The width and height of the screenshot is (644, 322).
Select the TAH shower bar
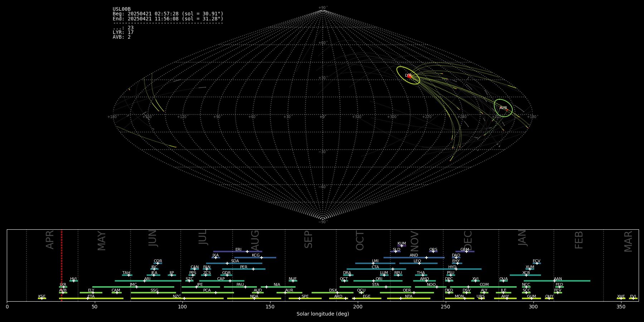pos(127,275)
